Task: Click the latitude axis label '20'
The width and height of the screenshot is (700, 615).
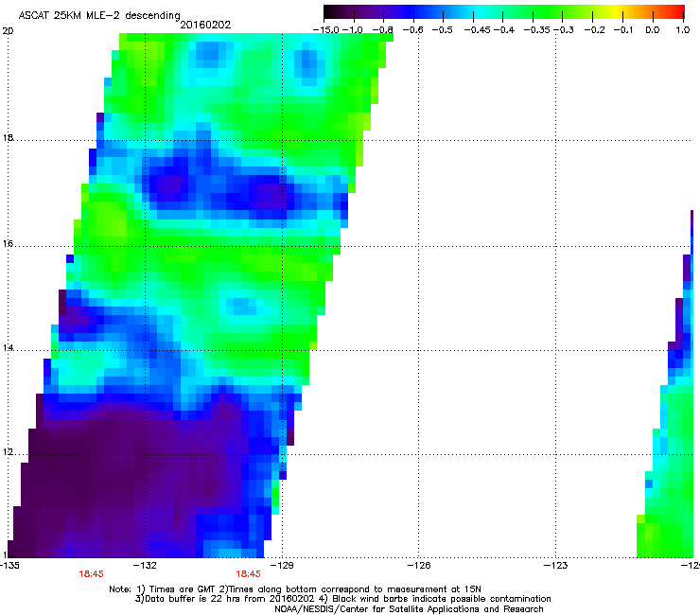Action: point(8,31)
